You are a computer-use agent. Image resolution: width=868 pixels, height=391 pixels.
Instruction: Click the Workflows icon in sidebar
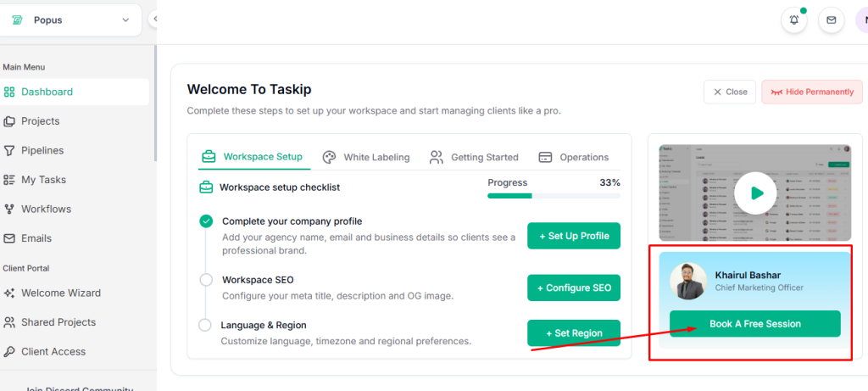coord(9,209)
